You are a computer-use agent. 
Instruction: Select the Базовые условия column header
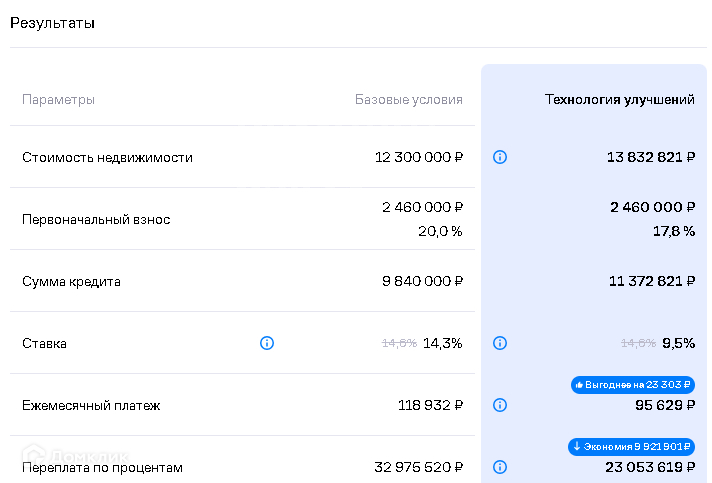(x=409, y=100)
